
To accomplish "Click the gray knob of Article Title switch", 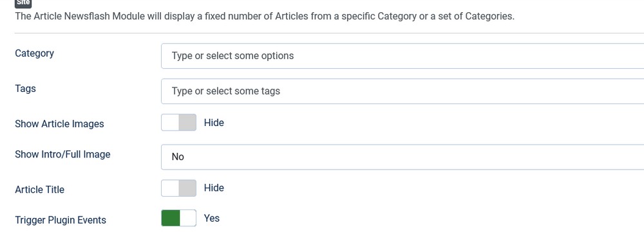I will tap(187, 188).
